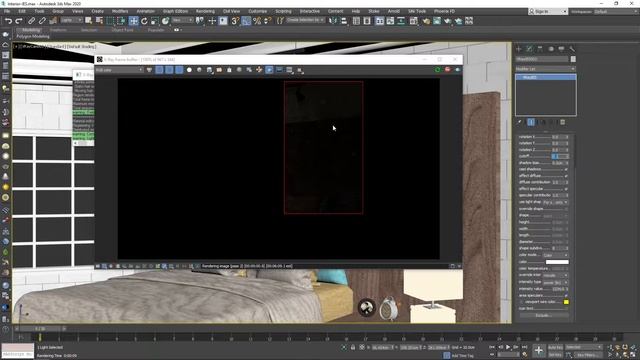
Task: Open the intensity type dropdown
Action: [556, 282]
